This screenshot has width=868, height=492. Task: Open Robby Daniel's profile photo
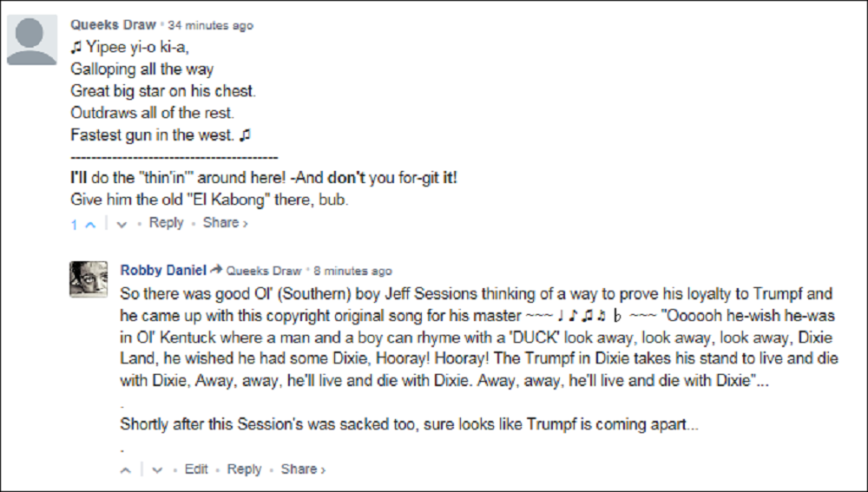click(x=89, y=279)
